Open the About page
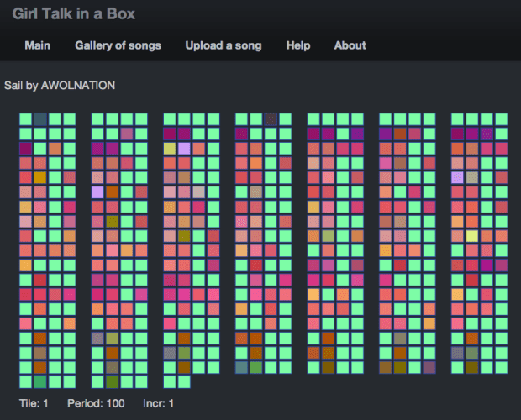The height and width of the screenshot is (420, 521). tap(350, 45)
